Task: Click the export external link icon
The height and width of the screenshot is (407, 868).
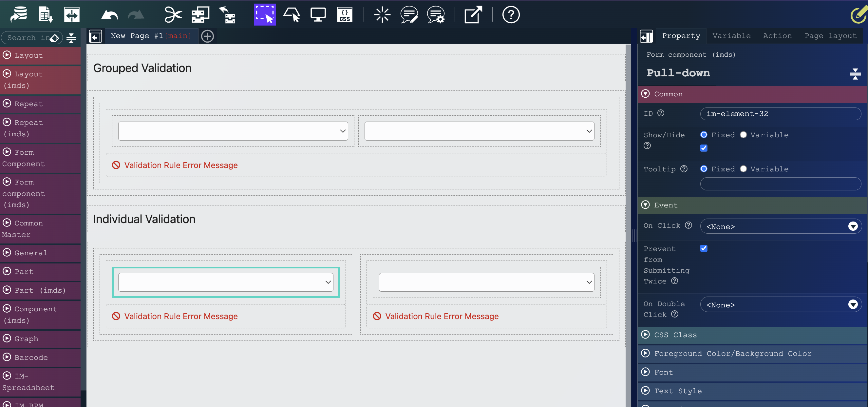Action: (x=473, y=15)
